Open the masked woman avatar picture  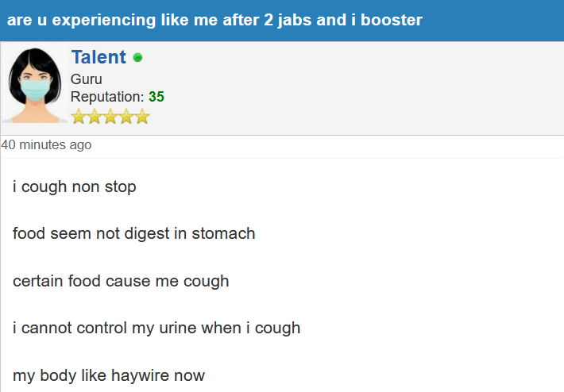click(34, 85)
